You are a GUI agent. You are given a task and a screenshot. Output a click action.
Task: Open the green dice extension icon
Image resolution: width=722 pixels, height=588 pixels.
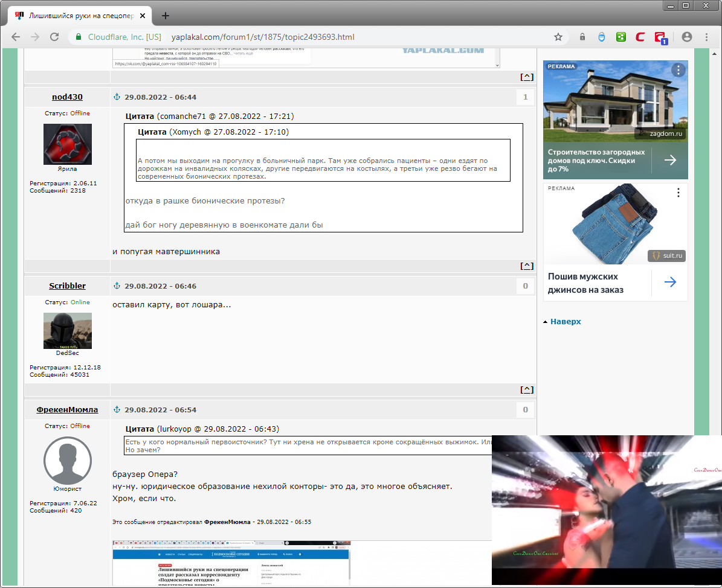pyautogui.click(x=620, y=37)
